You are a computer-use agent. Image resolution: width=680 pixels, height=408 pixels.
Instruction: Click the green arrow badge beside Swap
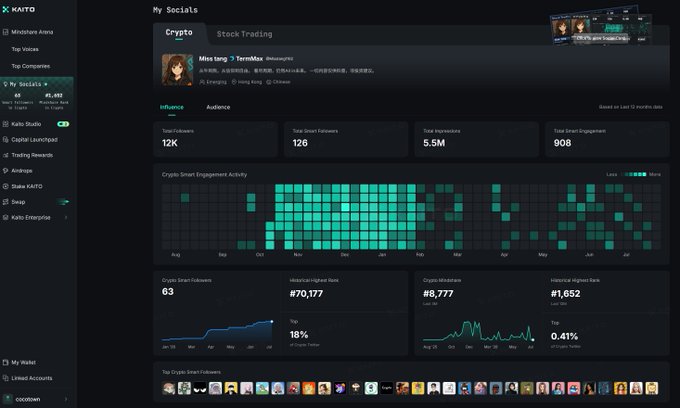click(x=63, y=202)
